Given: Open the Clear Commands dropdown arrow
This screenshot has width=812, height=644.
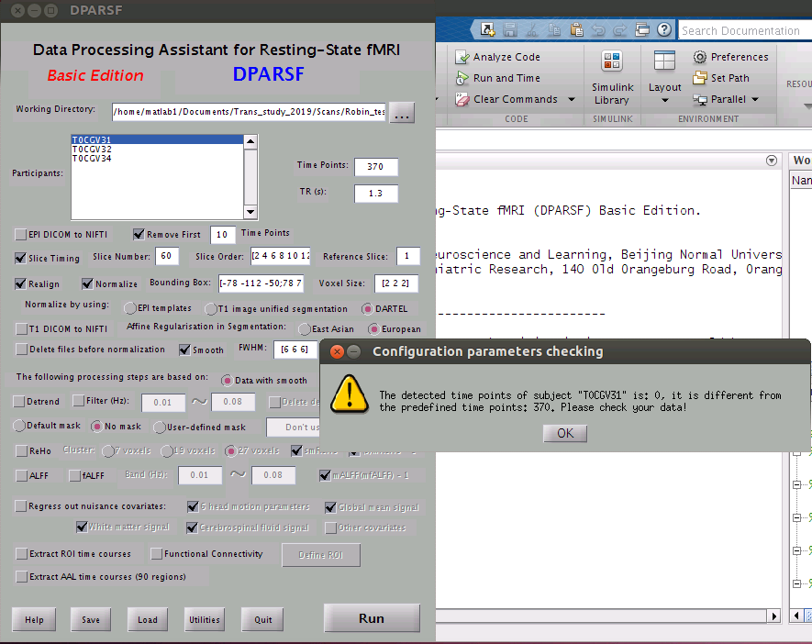Looking at the screenshot, I should click(x=572, y=99).
